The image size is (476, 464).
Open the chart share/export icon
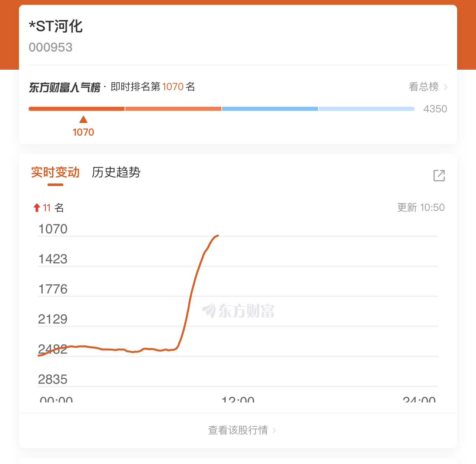[439, 175]
